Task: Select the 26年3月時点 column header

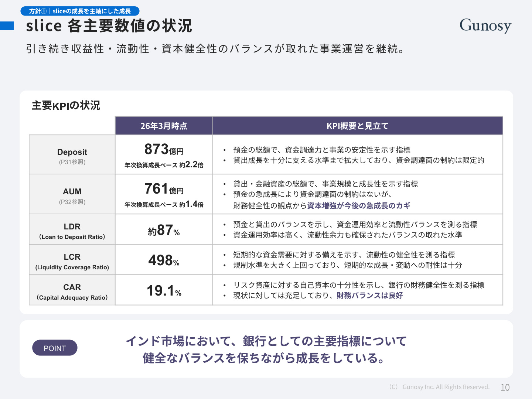Action: coord(164,126)
